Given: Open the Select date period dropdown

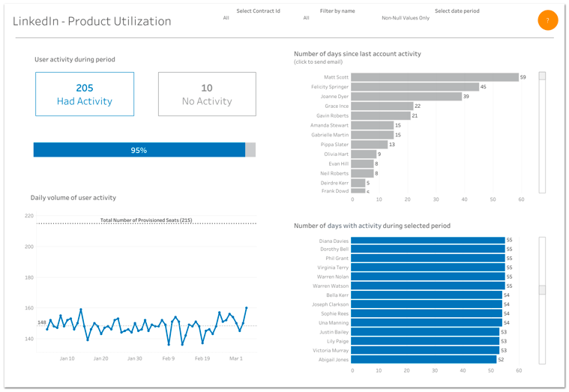Looking at the screenshot, I should pyautogui.click(x=430, y=18).
